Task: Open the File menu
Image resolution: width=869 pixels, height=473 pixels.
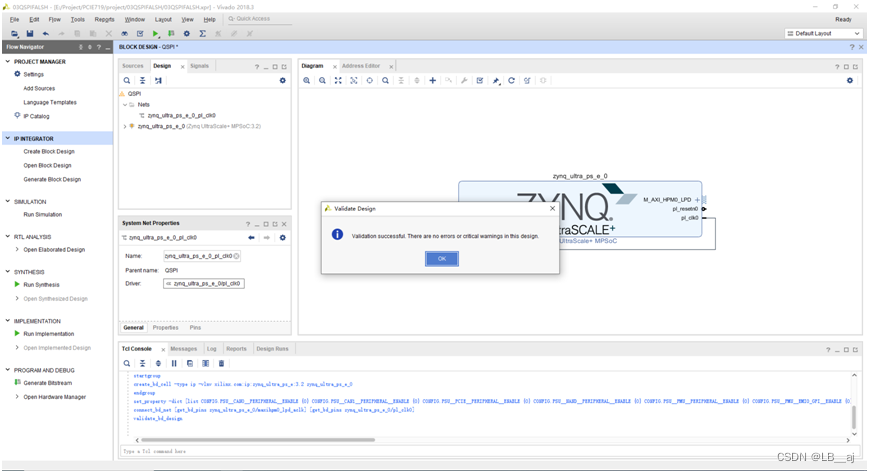Action: point(14,19)
